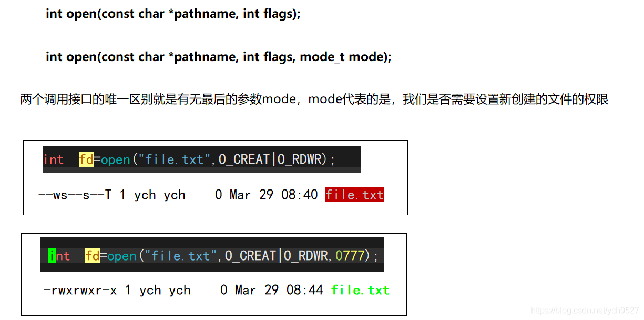Click permission string -rwxrwxr-x

pos(80,290)
